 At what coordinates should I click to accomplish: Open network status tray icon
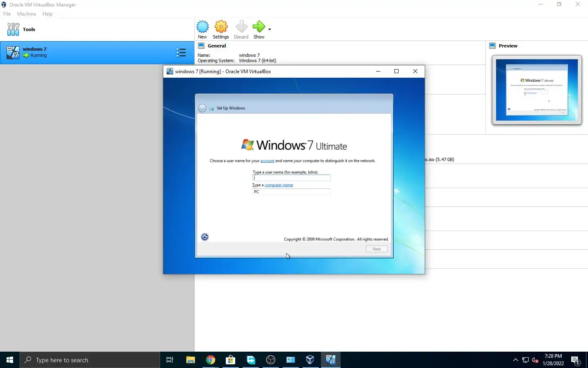tap(526, 360)
